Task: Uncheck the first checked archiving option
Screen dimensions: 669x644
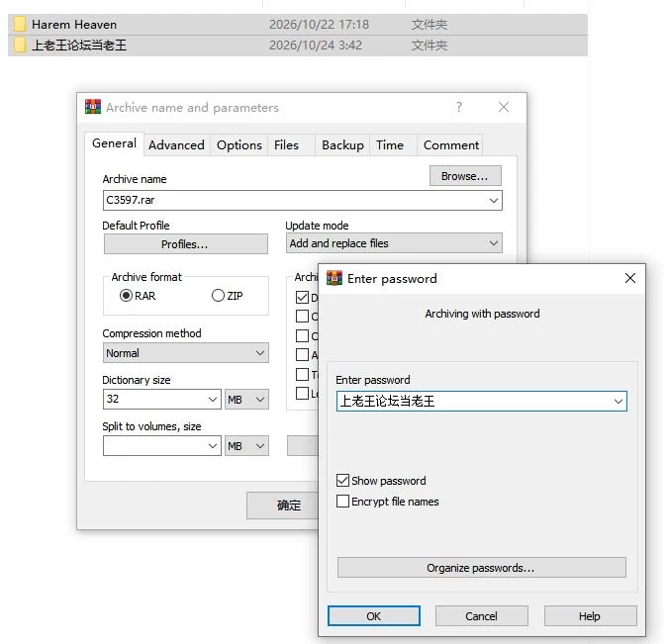Action: coord(302,297)
